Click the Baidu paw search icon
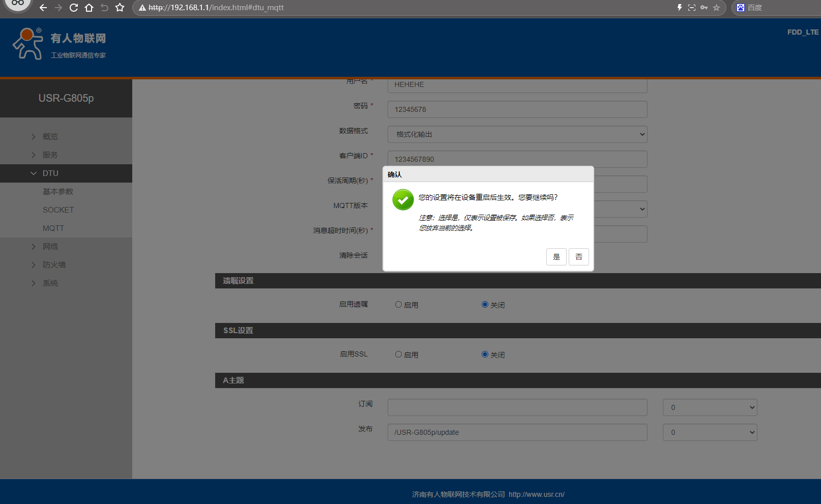 pyautogui.click(x=741, y=8)
